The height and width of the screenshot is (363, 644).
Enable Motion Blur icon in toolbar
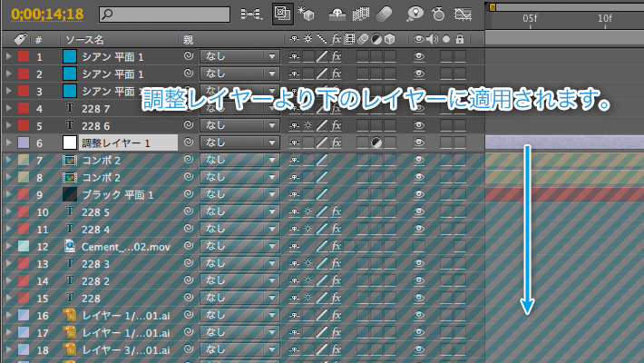(x=384, y=15)
